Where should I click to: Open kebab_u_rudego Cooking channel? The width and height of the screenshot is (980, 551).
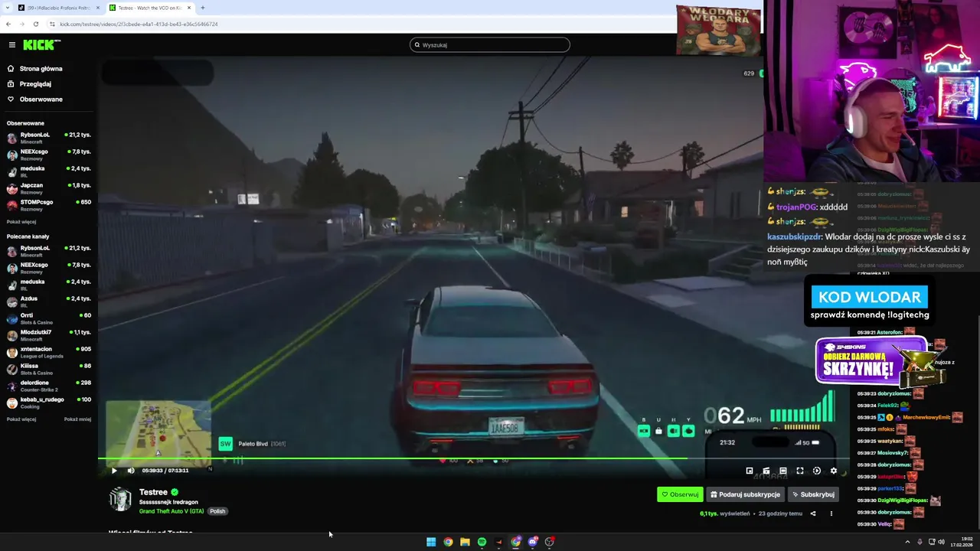48,403
